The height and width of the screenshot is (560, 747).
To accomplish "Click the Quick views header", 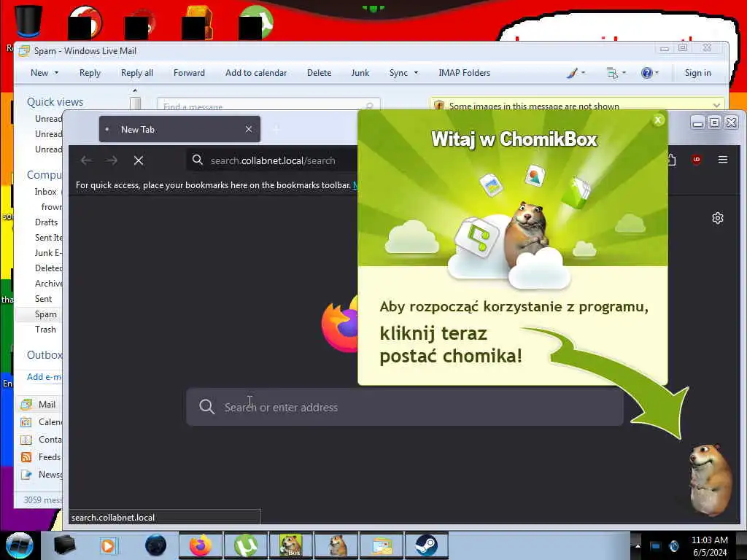I will point(55,102).
